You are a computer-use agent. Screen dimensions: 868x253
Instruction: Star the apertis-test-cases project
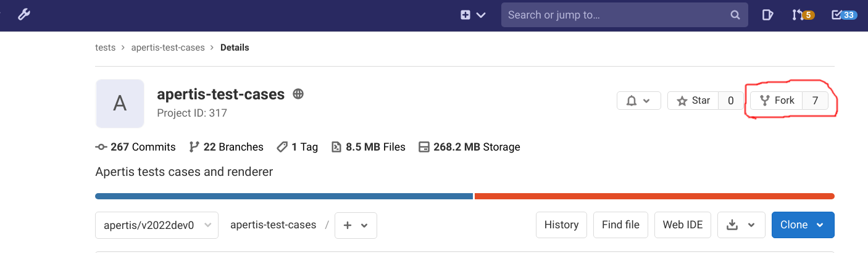click(693, 101)
